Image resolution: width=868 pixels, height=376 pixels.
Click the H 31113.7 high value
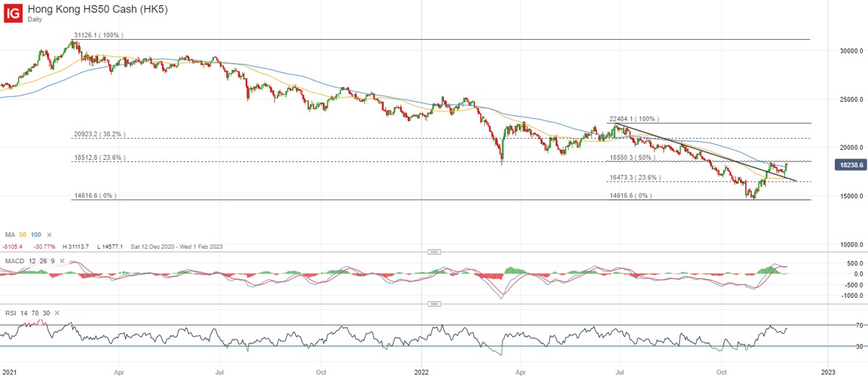pos(76,247)
